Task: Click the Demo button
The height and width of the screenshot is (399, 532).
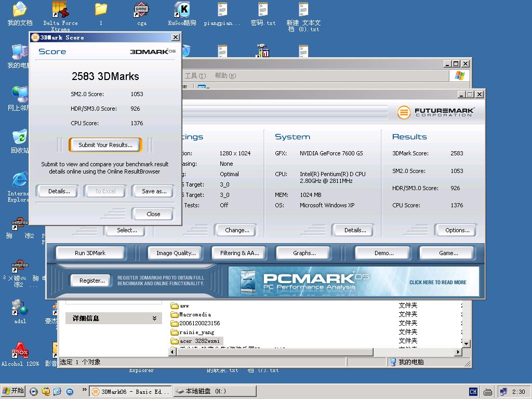Action: [x=384, y=253]
